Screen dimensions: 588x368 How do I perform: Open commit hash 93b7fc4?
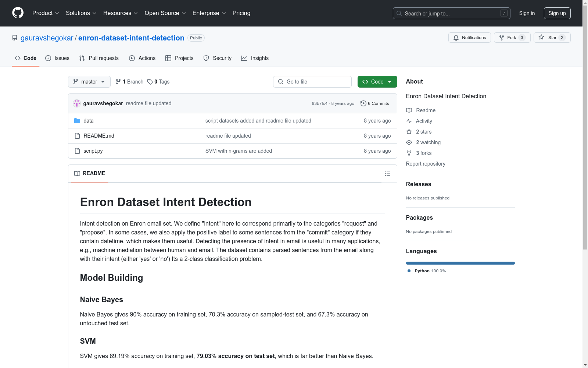pos(320,103)
